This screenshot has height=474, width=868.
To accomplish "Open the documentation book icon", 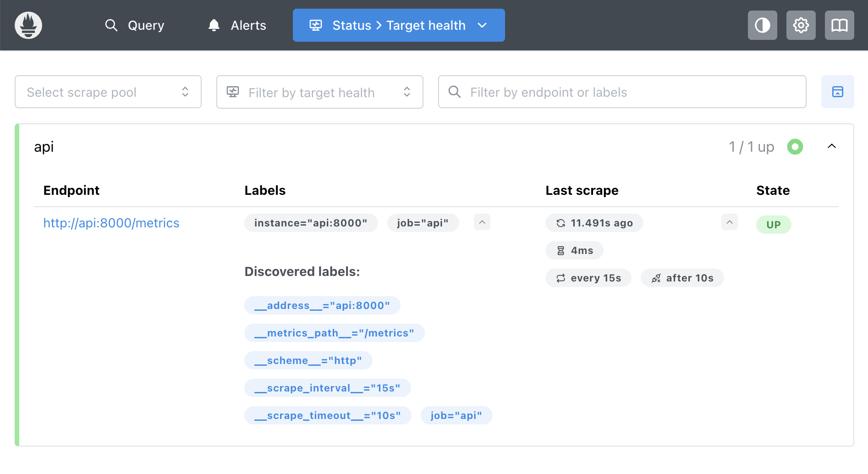I will (839, 25).
